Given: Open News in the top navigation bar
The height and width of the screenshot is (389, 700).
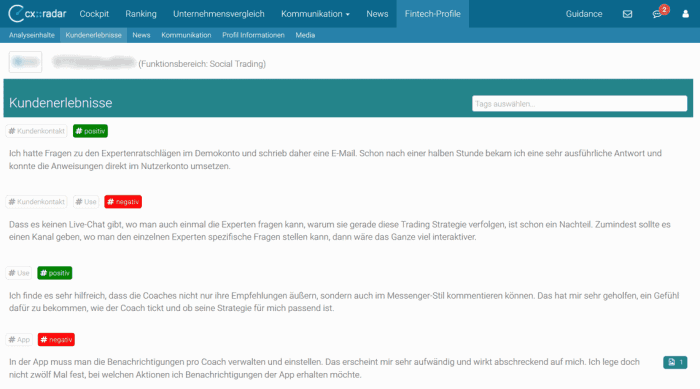Looking at the screenshot, I should tap(377, 14).
